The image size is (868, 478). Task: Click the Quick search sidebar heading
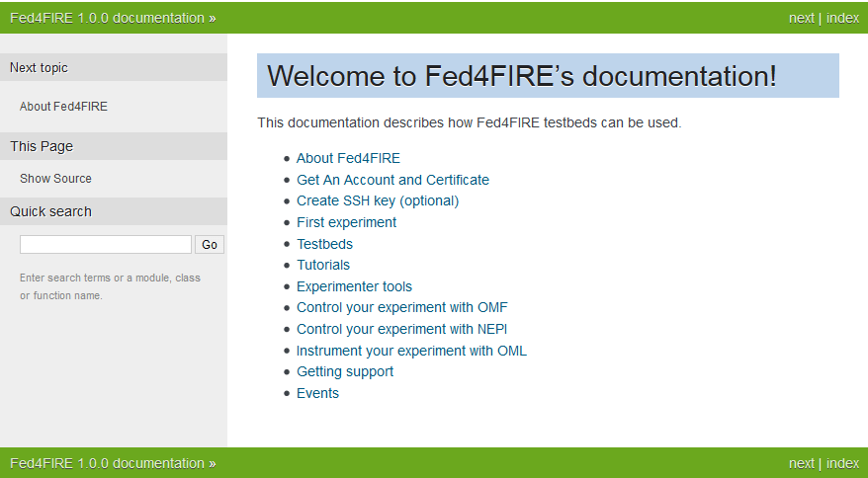tap(51, 211)
